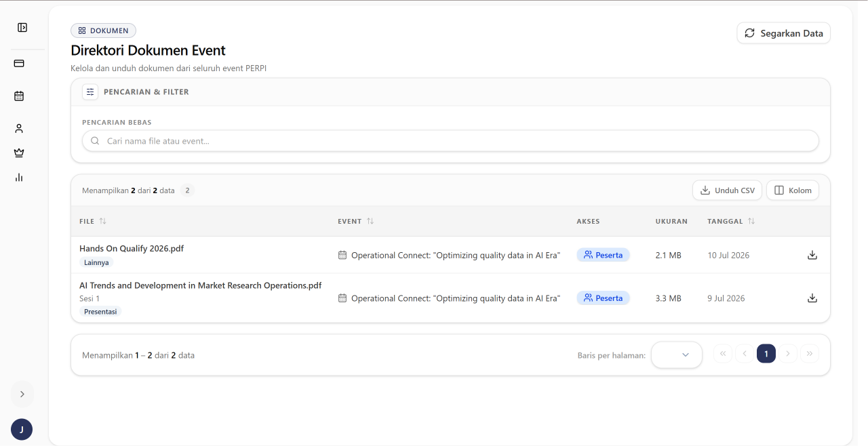Go to the previous page arrow
The width and height of the screenshot is (868, 446).
click(745, 354)
